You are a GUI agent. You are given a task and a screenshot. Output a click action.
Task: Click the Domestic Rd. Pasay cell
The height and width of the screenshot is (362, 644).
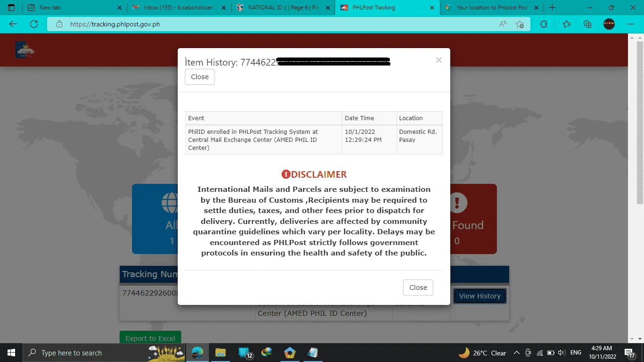click(x=419, y=140)
